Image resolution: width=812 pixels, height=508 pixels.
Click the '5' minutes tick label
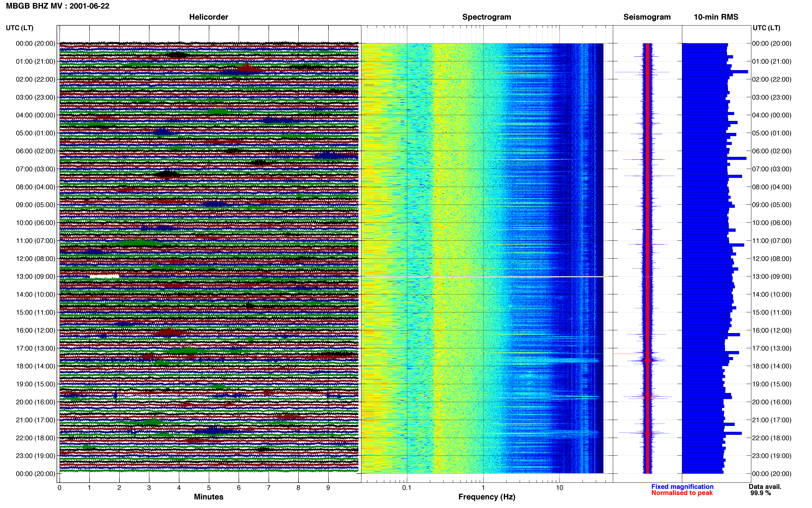click(x=209, y=487)
